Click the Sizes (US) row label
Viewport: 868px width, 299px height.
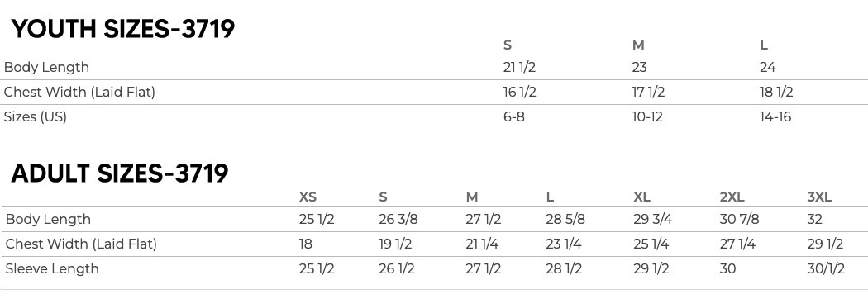click(36, 117)
